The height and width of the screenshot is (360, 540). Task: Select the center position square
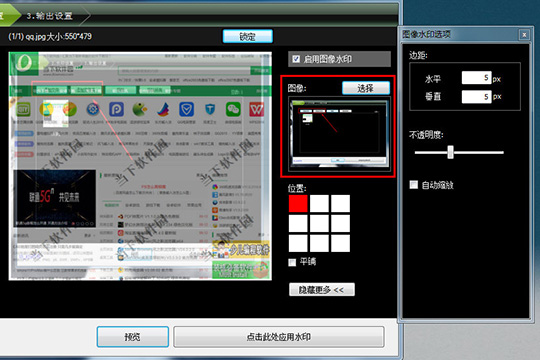(319, 223)
